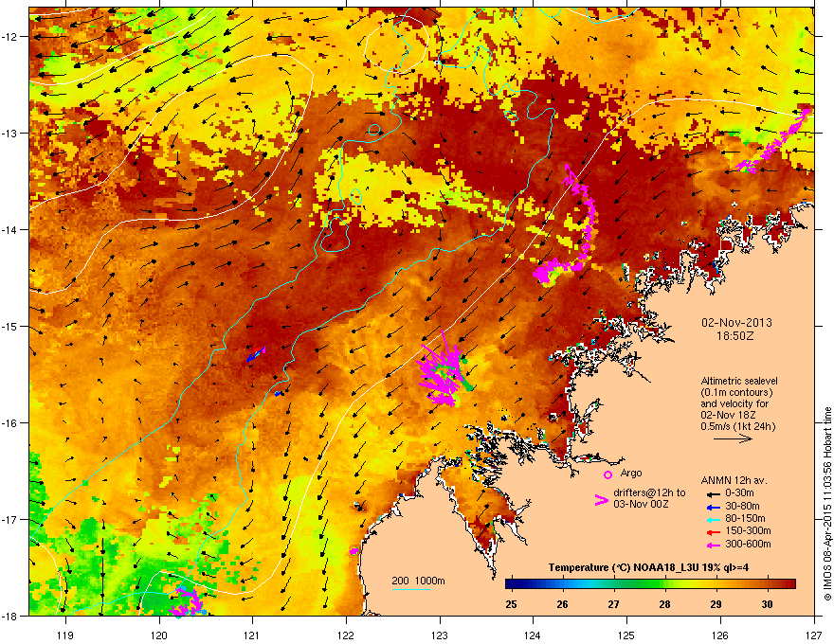Click the '0-30m' depth label
Viewport: 834px width, 644px height.
(x=739, y=493)
